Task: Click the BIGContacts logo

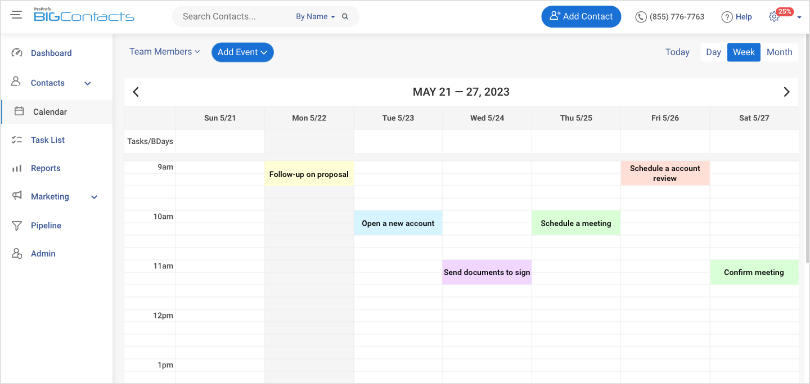Action: 84,16
